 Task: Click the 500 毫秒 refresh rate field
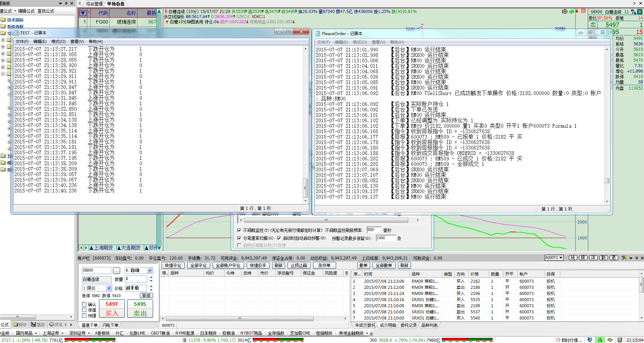coord(374,230)
